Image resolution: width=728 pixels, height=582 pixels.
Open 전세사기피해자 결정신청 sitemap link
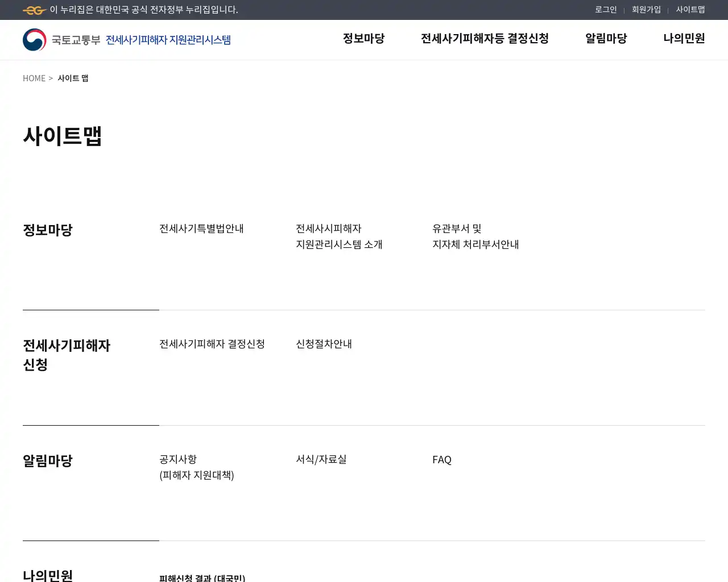click(212, 344)
